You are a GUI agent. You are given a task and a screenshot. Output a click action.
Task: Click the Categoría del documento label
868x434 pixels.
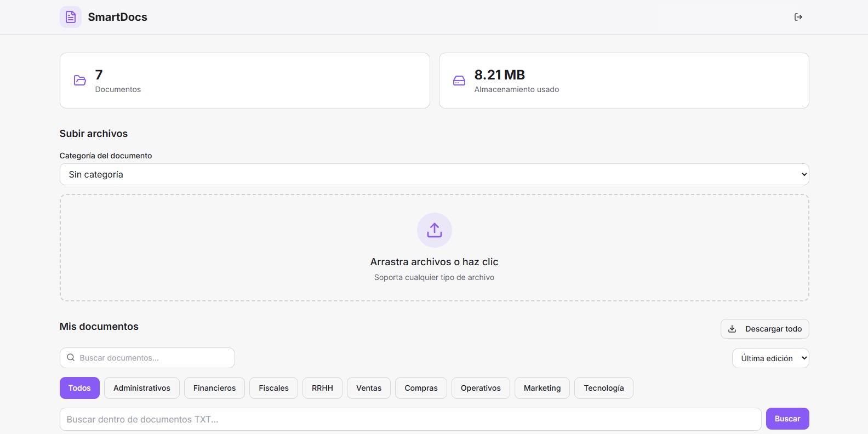tap(106, 156)
